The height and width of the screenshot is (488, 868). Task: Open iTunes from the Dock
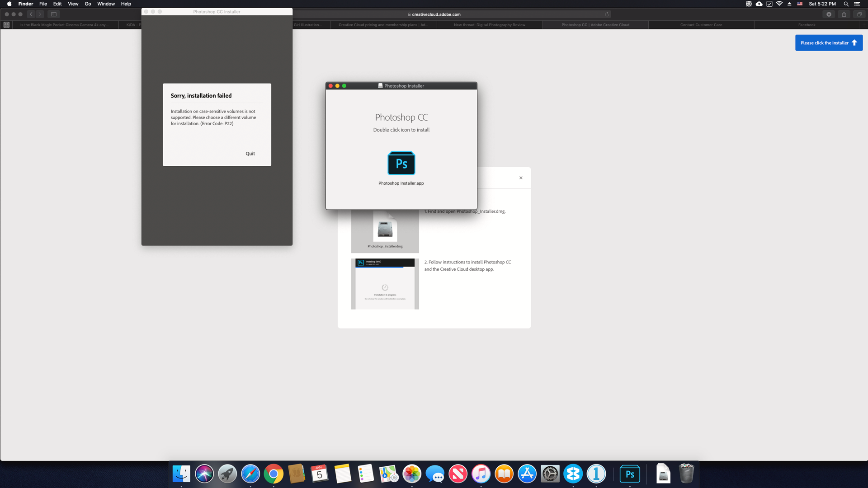481,474
